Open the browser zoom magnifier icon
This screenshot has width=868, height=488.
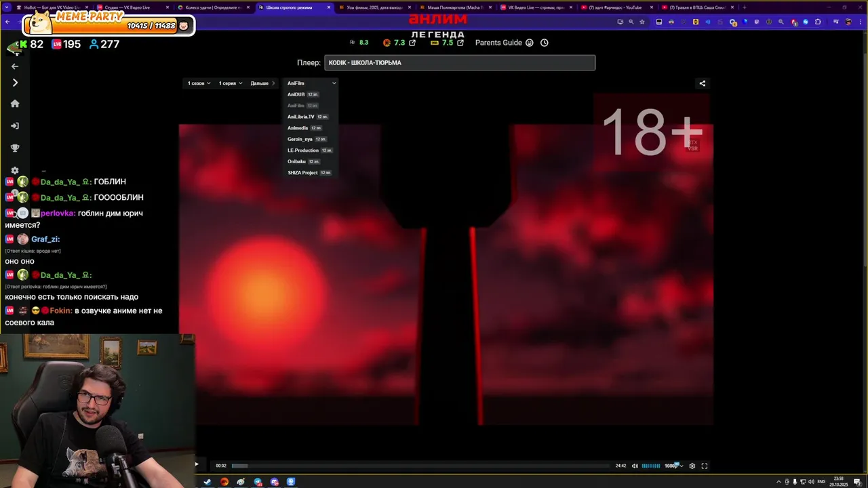[631, 22]
